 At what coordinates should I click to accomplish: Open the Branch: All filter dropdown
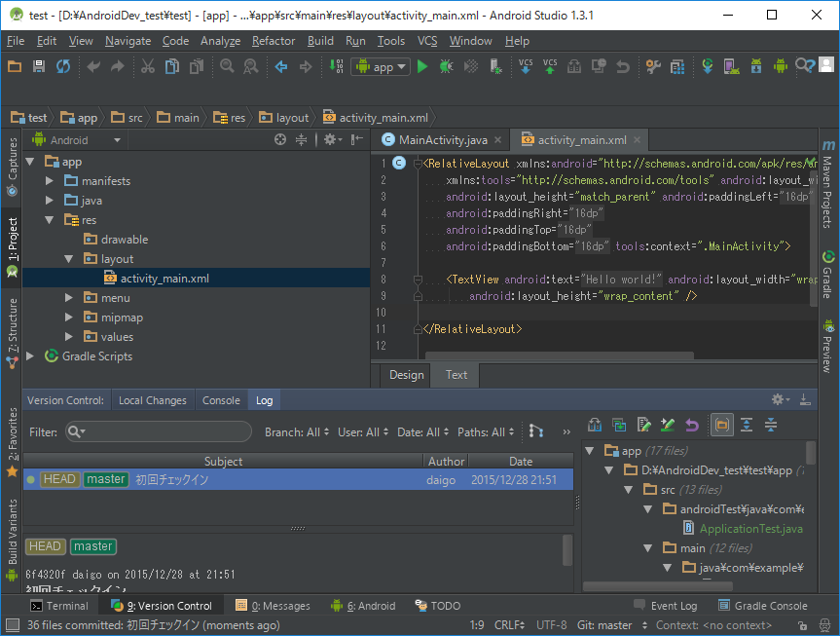297,431
